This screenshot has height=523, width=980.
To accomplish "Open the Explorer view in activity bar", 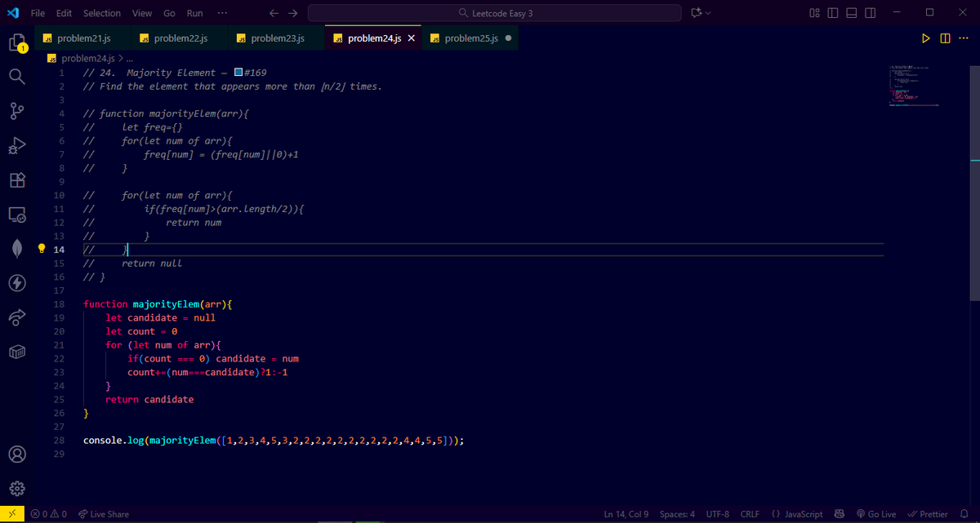I will 18,42.
